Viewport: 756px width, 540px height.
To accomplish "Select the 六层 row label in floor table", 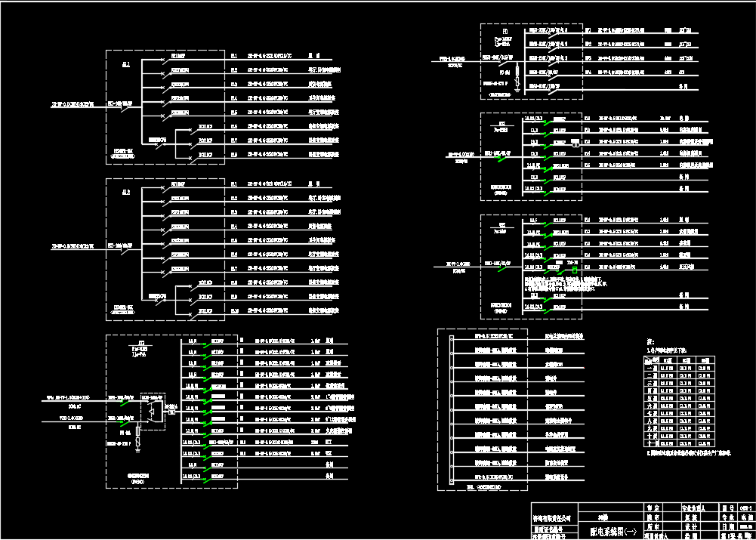I will click(x=652, y=406).
